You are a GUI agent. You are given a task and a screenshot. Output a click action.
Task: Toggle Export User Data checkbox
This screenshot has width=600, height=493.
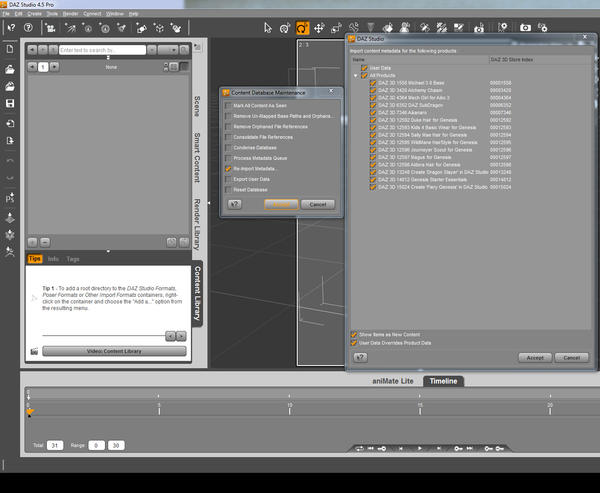pos(228,179)
